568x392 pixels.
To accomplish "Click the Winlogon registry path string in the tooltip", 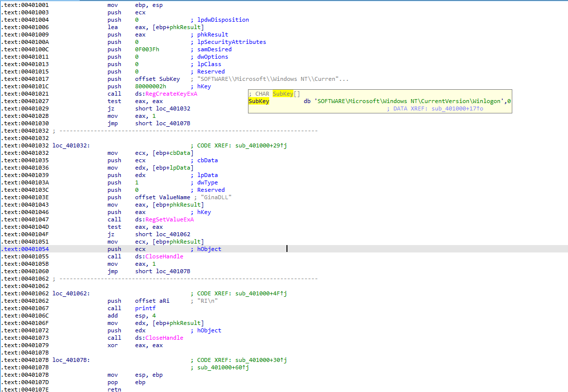I will point(409,101).
